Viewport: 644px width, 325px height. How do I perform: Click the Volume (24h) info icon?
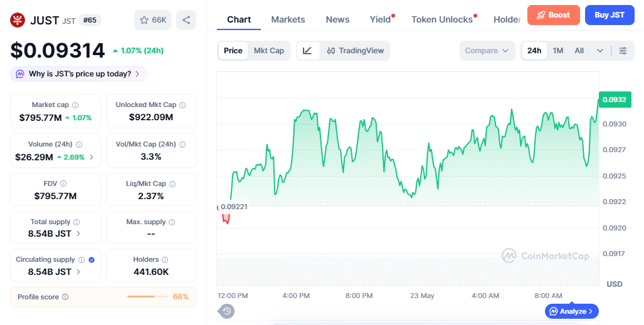point(79,145)
